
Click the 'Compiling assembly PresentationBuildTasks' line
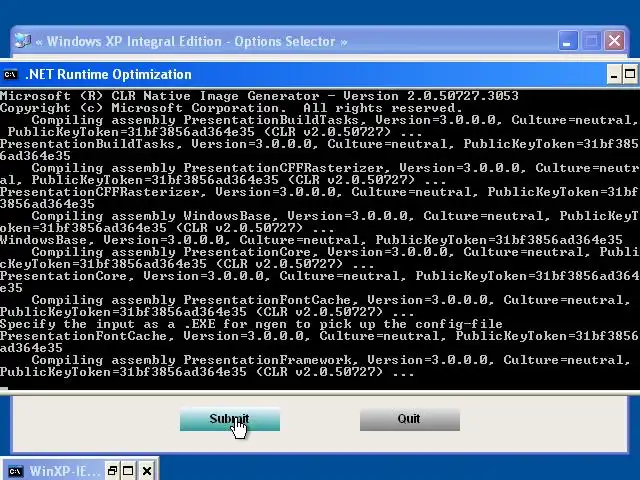point(335,120)
